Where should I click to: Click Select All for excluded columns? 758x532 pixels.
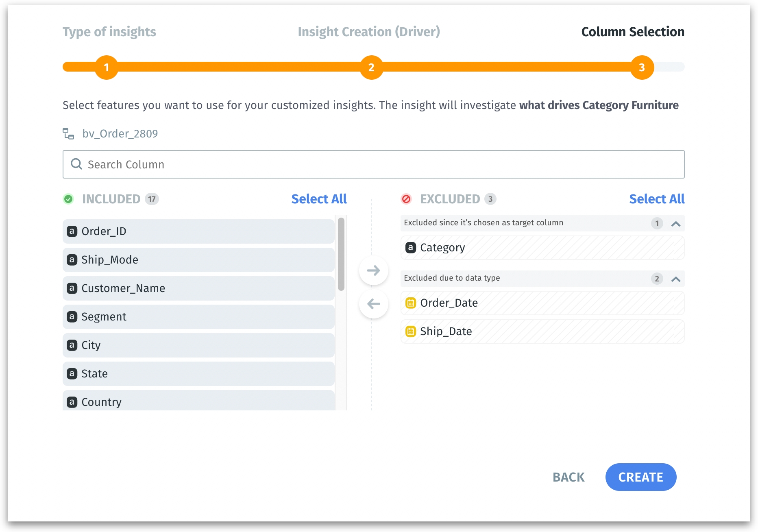point(657,199)
